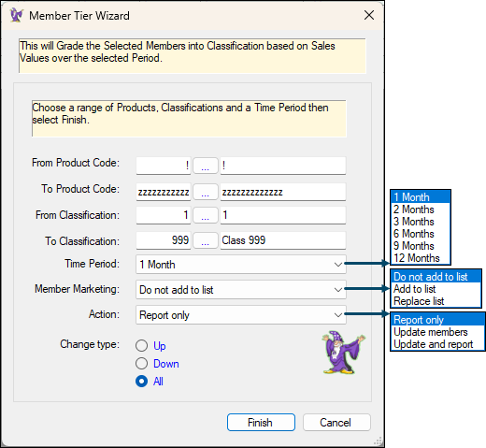Click the To Product Code code field
Screen dimensions: 486x448
pyautogui.click(x=164, y=192)
